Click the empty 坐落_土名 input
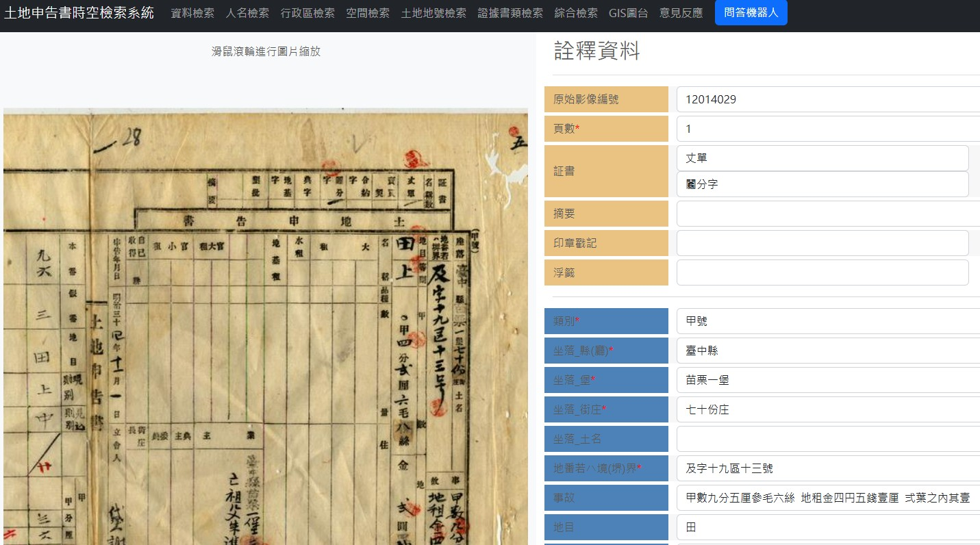 tap(827, 439)
